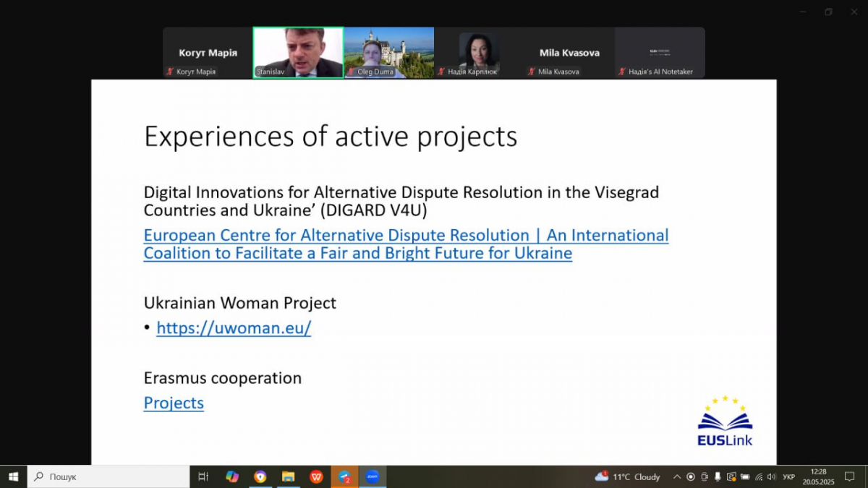This screenshot has height=488, width=868.
Task: Open the 11°C Cloudy weather widget
Action: pyautogui.click(x=628, y=477)
